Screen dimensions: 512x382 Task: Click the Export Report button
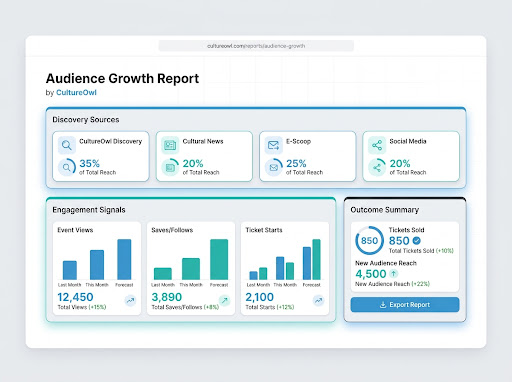pyautogui.click(x=405, y=305)
